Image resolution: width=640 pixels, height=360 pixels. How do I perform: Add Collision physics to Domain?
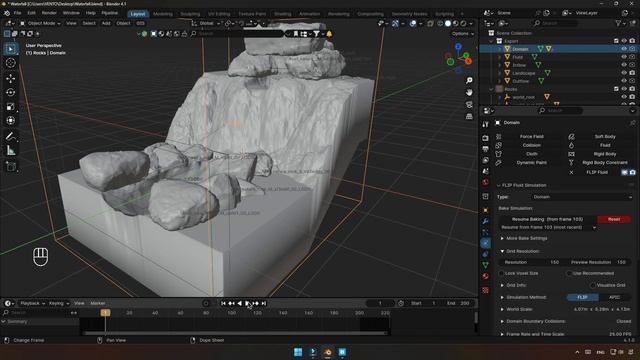531,145
